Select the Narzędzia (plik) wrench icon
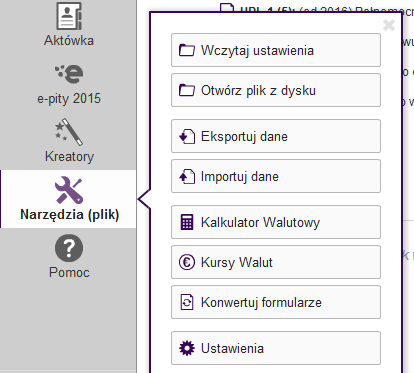The width and height of the screenshot is (414, 373). click(69, 190)
